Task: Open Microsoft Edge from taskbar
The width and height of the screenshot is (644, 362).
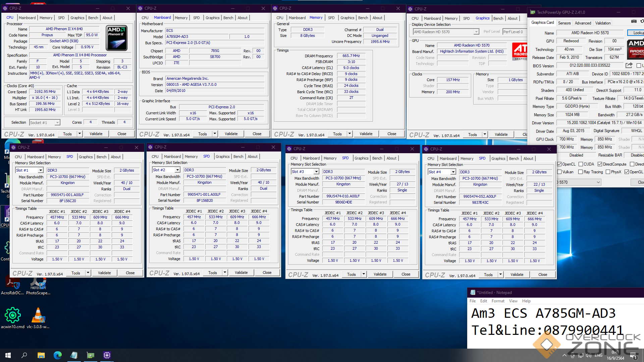Action: tap(57, 355)
